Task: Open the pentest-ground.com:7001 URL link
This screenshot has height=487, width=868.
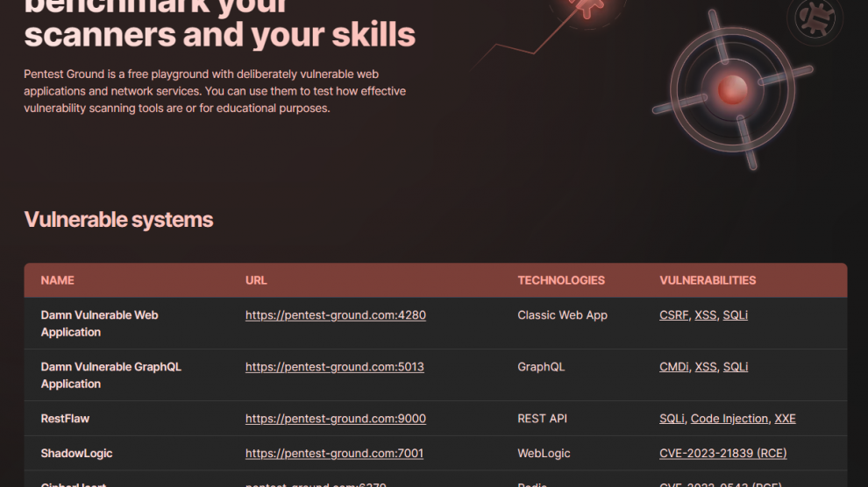Action: (334, 454)
